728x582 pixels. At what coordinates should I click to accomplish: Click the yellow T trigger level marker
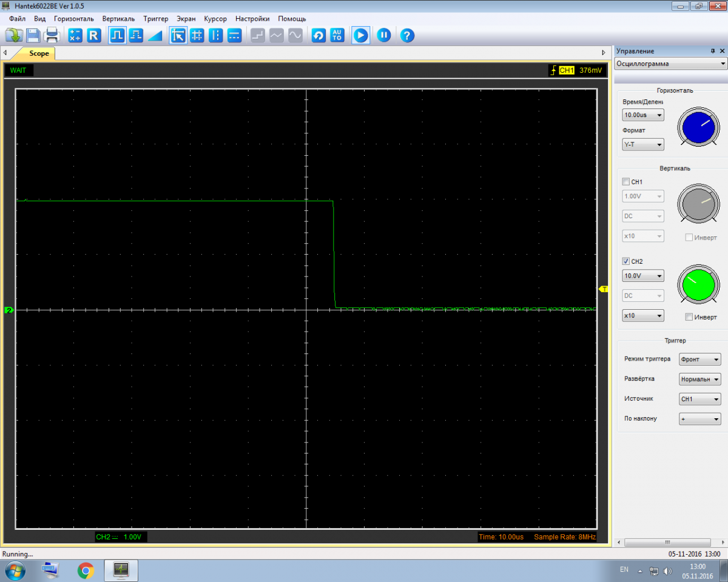coord(604,289)
